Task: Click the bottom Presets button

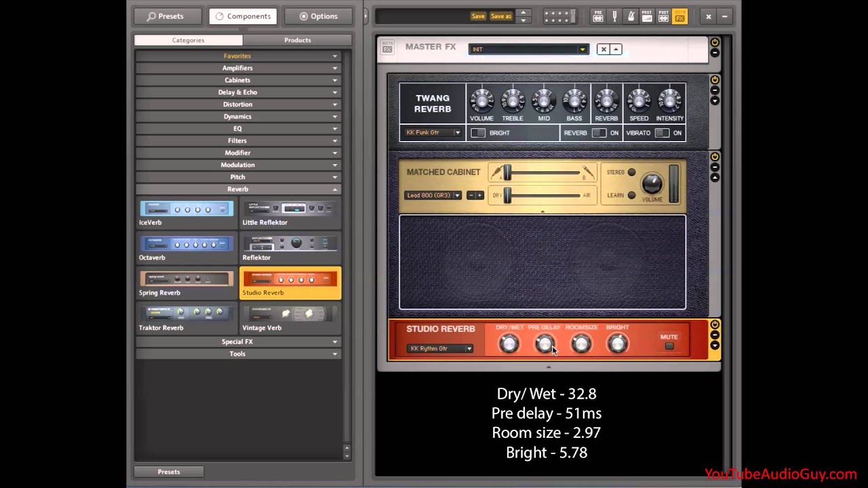Action: click(169, 472)
